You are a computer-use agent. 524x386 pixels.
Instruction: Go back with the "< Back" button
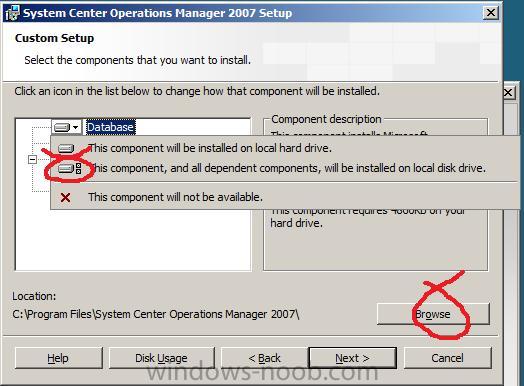(264, 358)
